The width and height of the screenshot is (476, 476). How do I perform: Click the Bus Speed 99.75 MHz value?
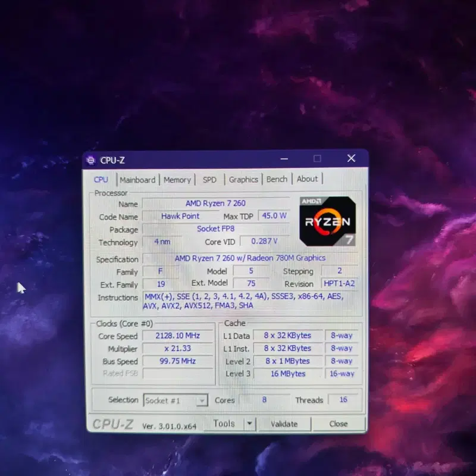(177, 361)
